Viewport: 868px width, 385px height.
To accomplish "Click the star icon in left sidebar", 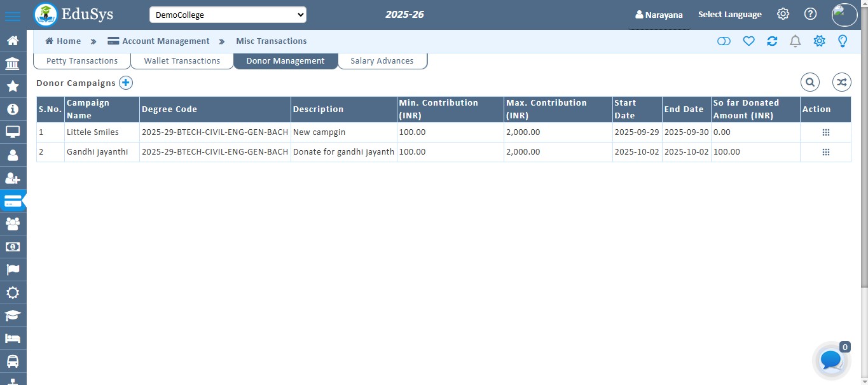I will tap(13, 86).
